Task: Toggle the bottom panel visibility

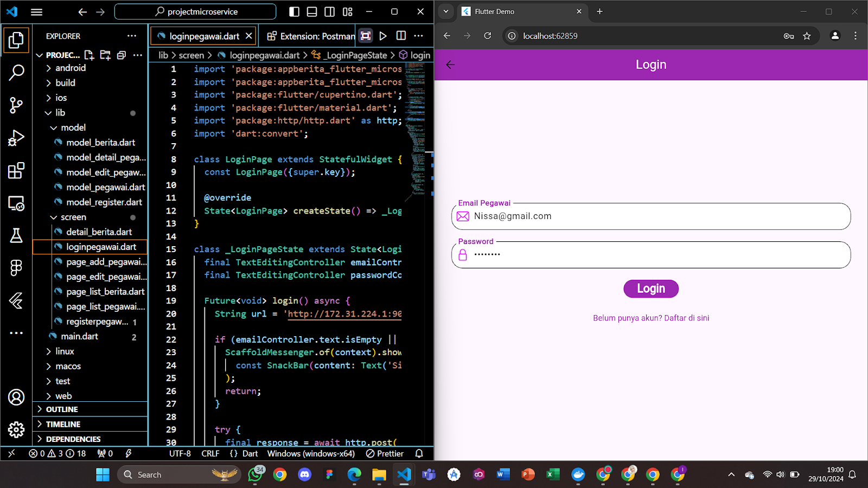Action: [312, 11]
